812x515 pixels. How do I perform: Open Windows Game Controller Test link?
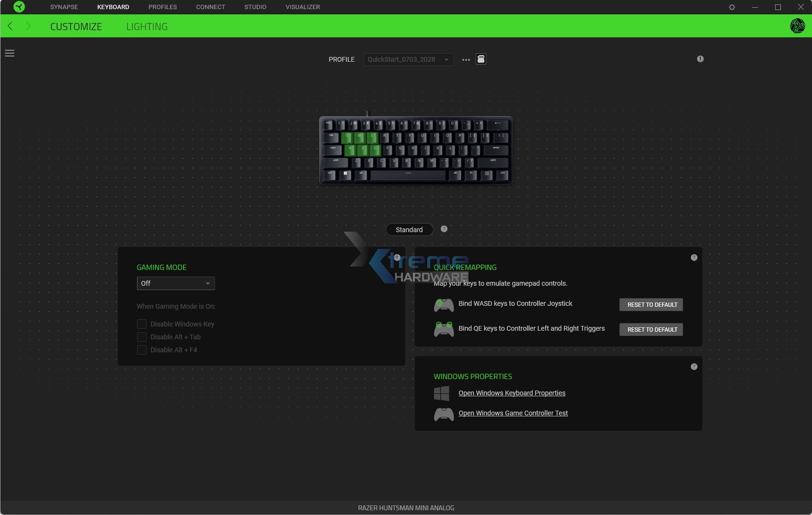tap(513, 413)
